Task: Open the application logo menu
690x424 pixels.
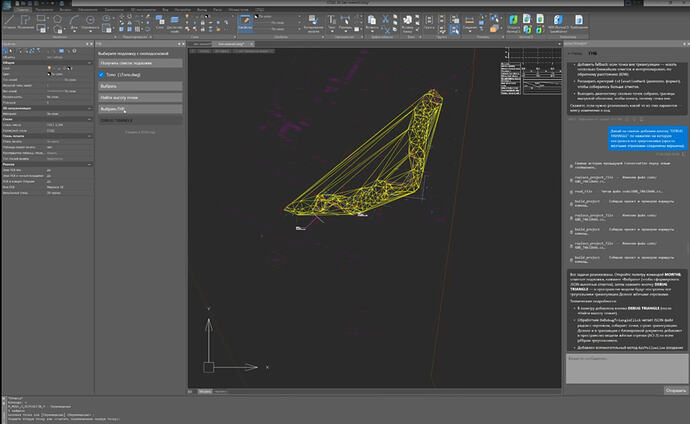Action: [x=6, y=4]
